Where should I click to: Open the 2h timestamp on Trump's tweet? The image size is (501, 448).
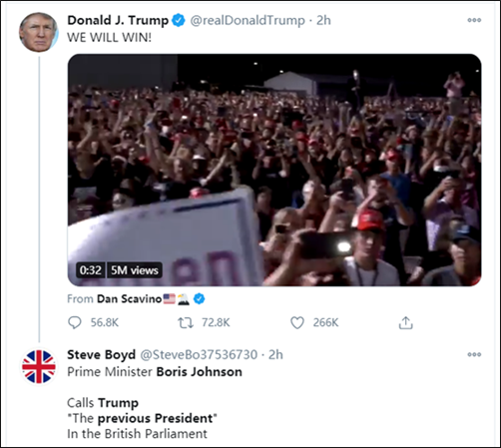pos(323,20)
